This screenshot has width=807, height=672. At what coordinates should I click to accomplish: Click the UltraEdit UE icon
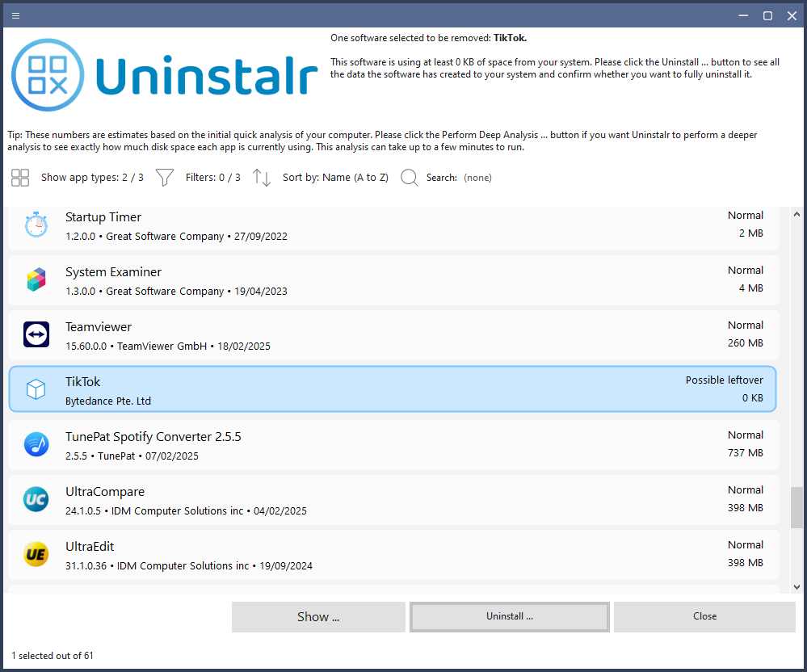(36, 554)
